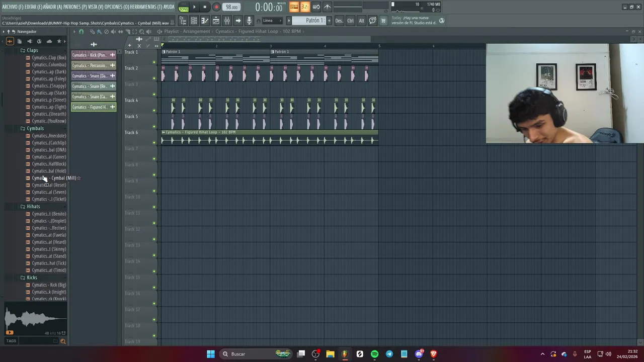This screenshot has height=362, width=644.
Task: Click the Alt button
Action: click(x=361, y=21)
